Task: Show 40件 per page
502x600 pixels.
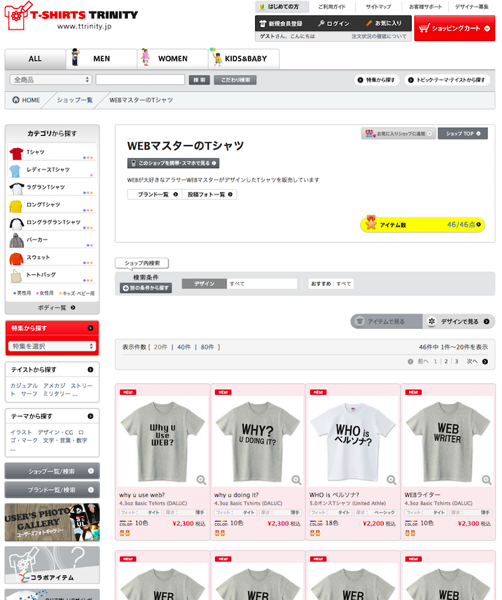Action: tap(184, 347)
